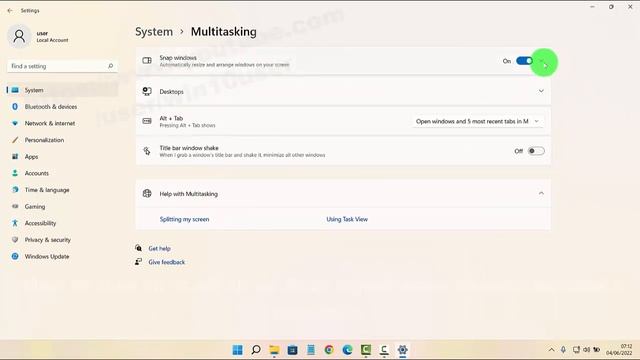Open the Alt + Tab options dropdown
Screen dimensions: 640x360
pyautogui.click(x=478, y=121)
